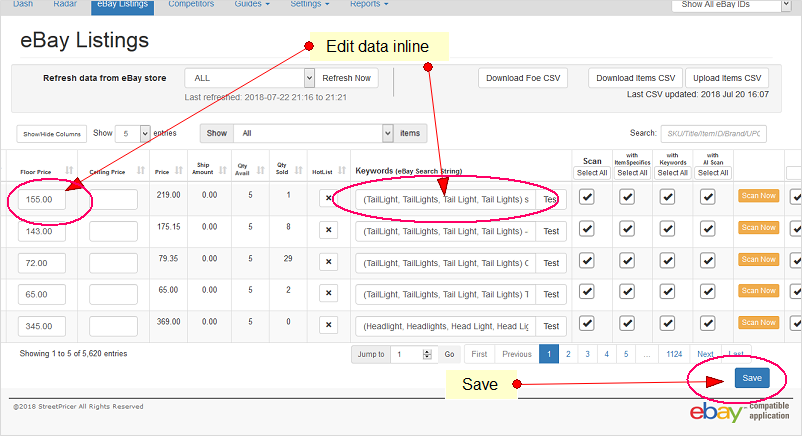802x436 pixels.
Task: Toggle with Keywords checkbox in second row
Action: [669, 230]
